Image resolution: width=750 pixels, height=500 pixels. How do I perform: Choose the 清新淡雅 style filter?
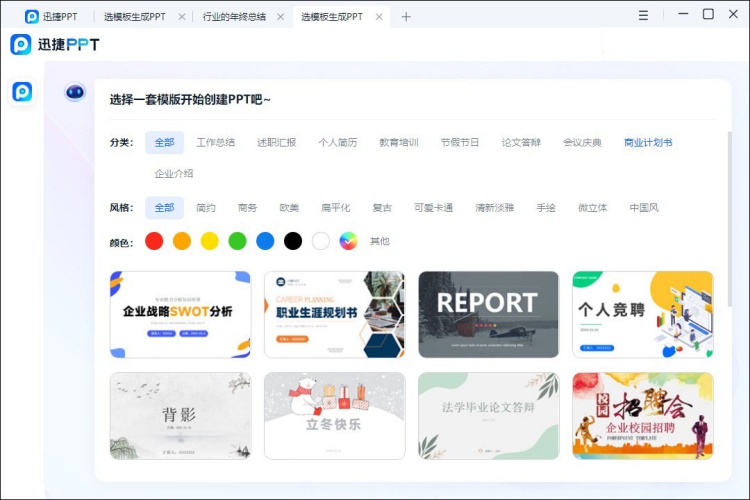click(495, 208)
